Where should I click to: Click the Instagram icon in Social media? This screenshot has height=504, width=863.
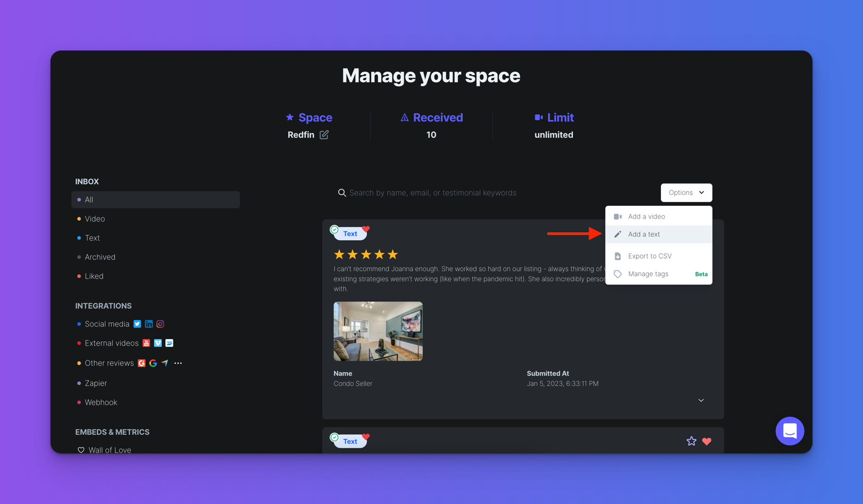click(x=160, y=324)
